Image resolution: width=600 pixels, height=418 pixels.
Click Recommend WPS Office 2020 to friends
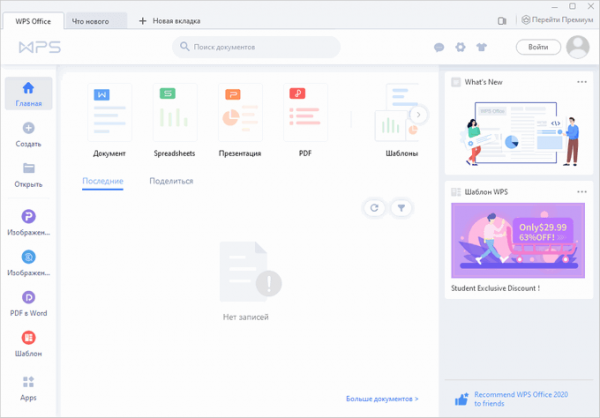pyautogui.click(x=521, y=399)
